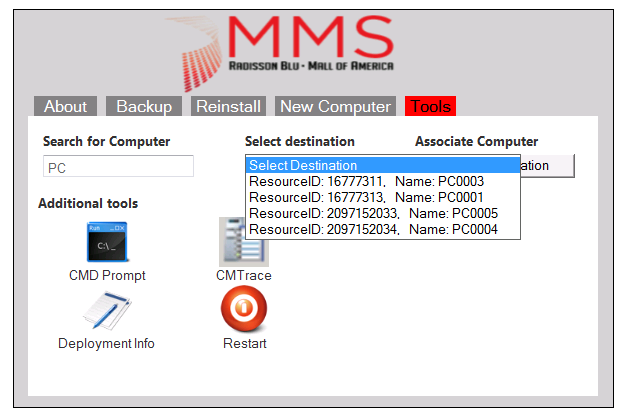Switch to the Backup tab

pyautogui.click(x=144, y=106)
